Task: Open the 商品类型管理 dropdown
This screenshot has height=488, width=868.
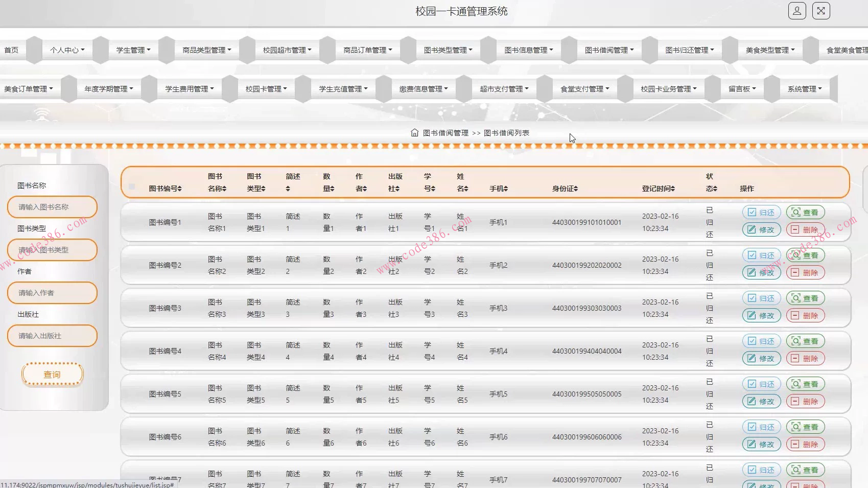Action: click(x=207, y=50)
